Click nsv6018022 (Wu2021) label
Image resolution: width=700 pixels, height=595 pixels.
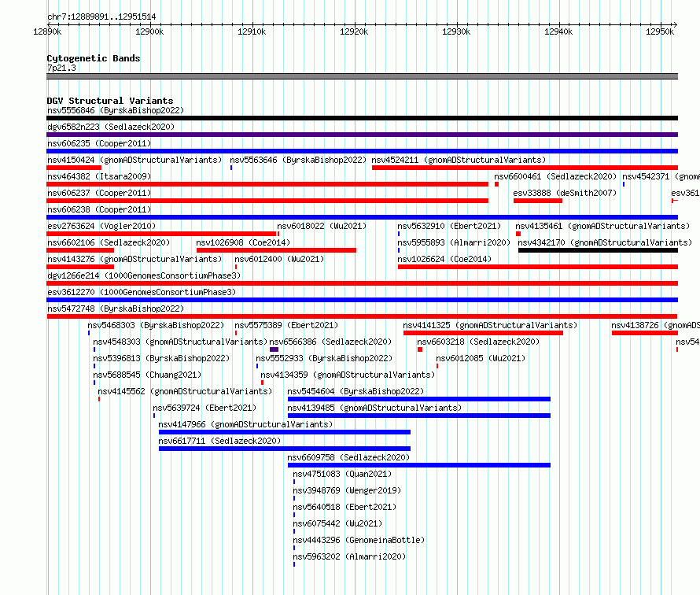322,226
